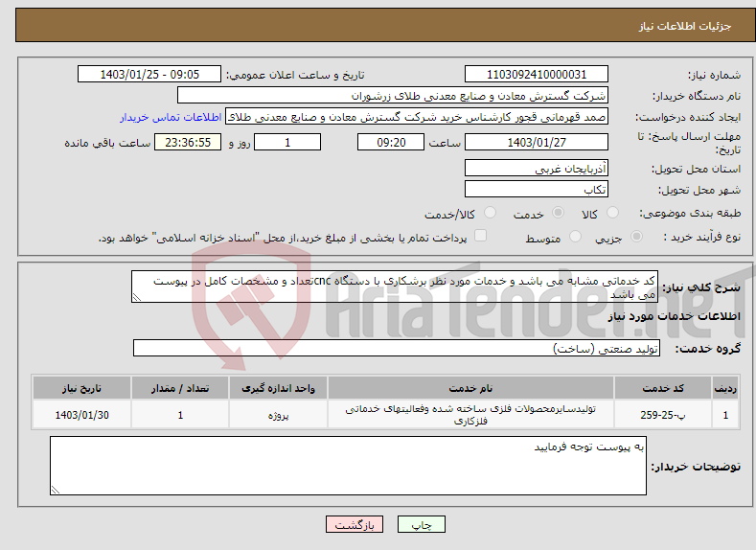Select the خدمت radio button
Viewport: 756px width, 550px height.
[558, 213]
